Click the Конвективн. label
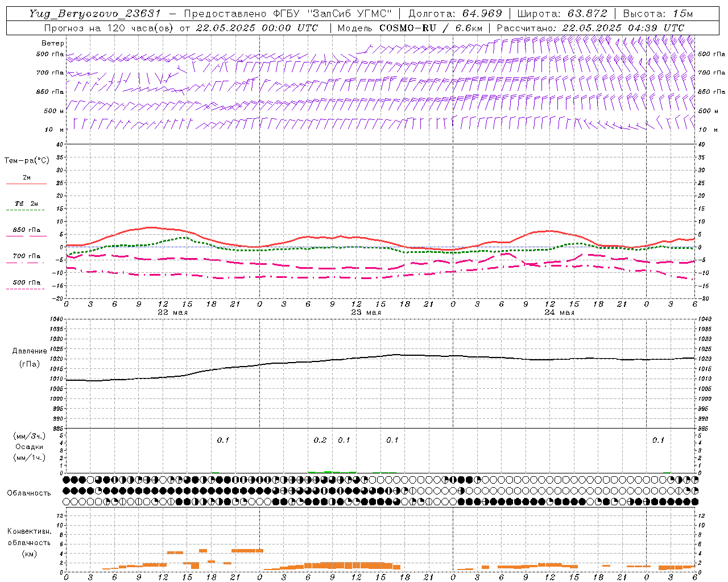 pyautogui.click(x=29, y=531)
